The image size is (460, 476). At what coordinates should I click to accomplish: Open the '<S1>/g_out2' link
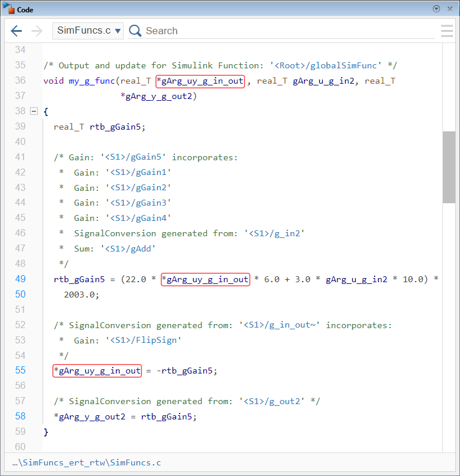click(x=272, y=401)
